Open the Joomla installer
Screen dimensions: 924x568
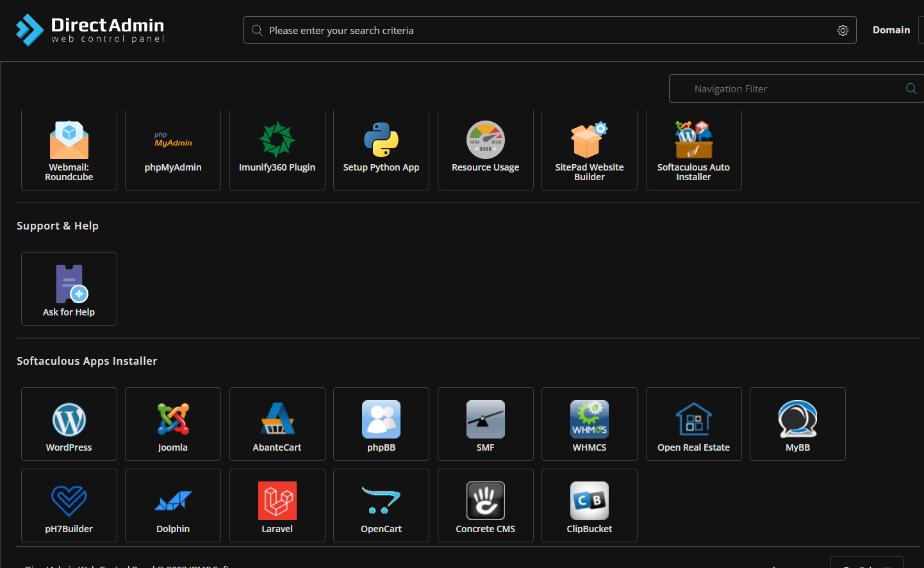(172, 424)
